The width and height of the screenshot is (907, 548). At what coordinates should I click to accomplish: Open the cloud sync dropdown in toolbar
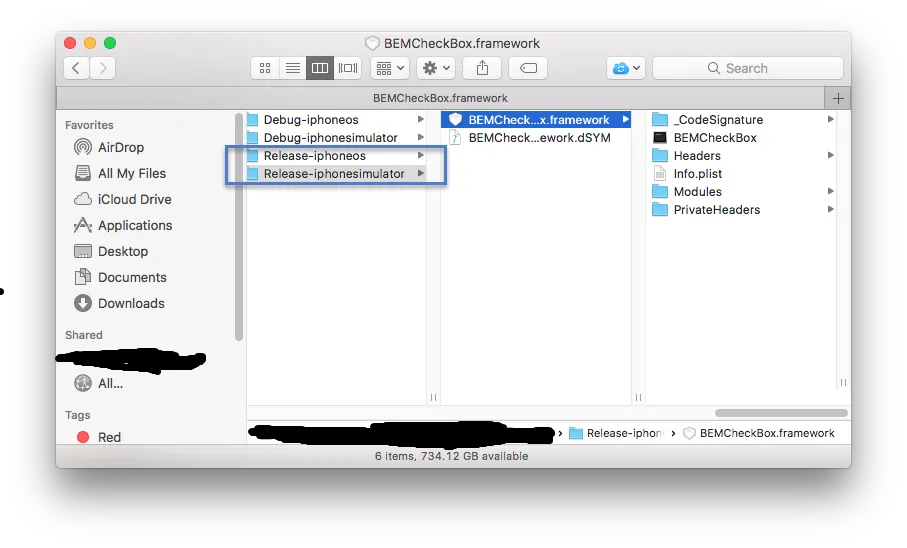coord(626,68)
